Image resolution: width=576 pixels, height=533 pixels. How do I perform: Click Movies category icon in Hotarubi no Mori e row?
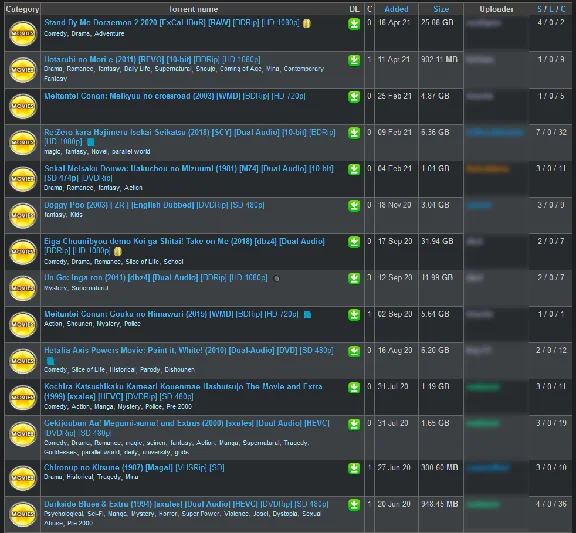click(23, 70)
